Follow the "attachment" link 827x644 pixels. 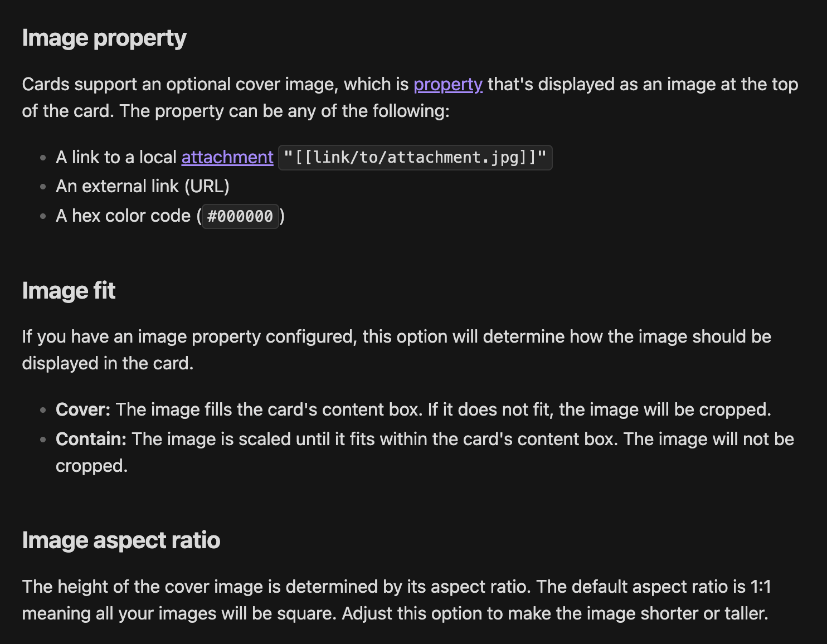point(227,157)
